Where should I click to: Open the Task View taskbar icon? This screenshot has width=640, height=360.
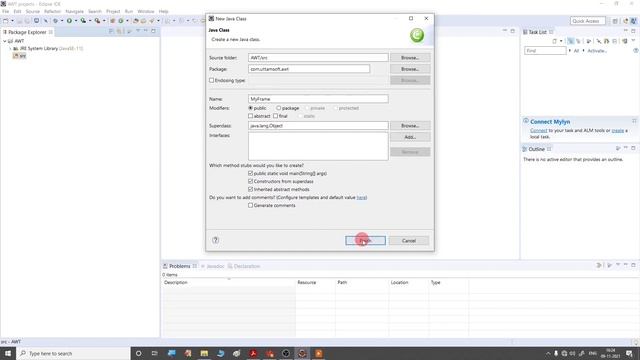click(x=154, y=353)
